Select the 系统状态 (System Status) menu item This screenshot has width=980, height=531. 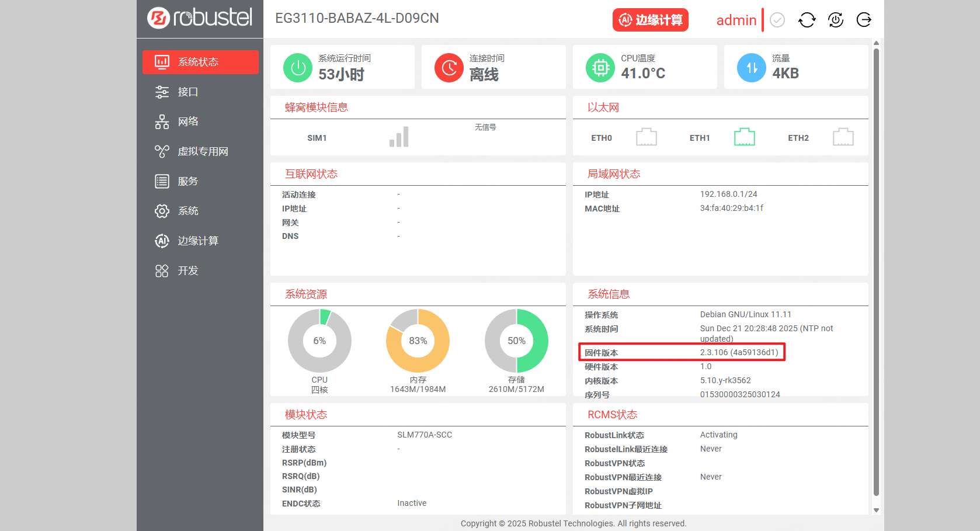click(200, 62)
